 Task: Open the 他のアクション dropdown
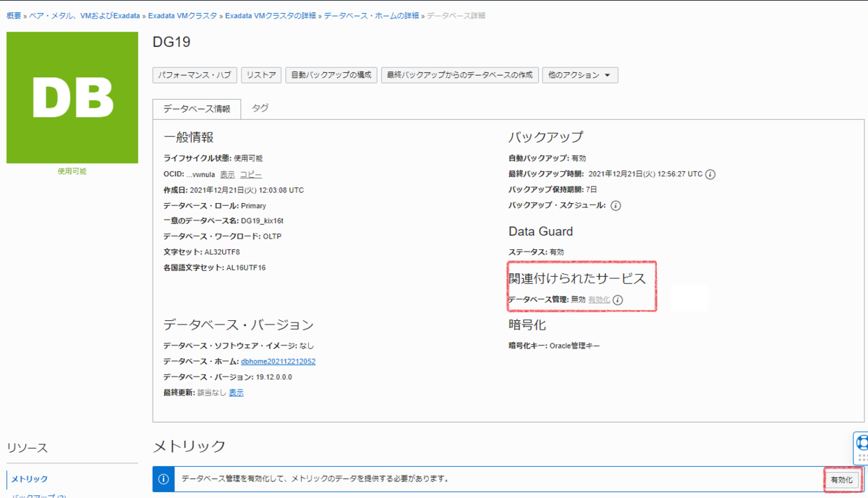580,74
